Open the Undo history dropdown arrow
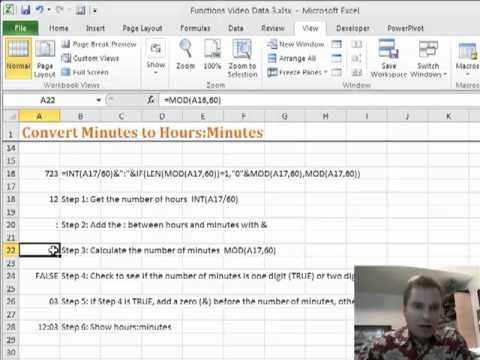Viewport: 480px width, 360px height. [49, 10]
